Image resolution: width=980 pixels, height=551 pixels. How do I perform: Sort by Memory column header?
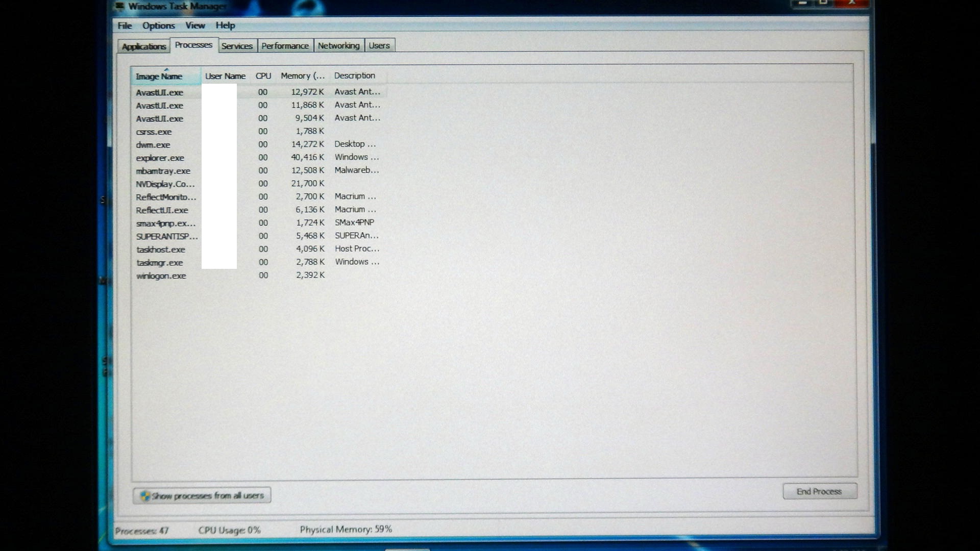coord(303,76)
